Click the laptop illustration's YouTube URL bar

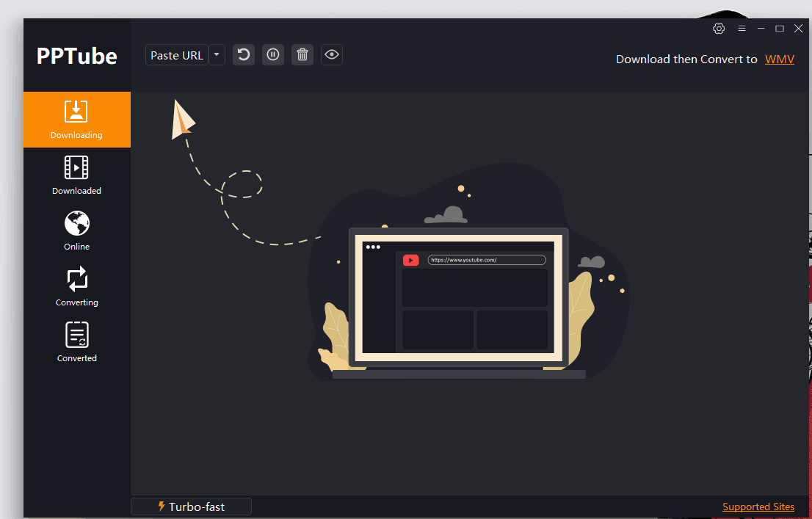click(x=487, y=260)
